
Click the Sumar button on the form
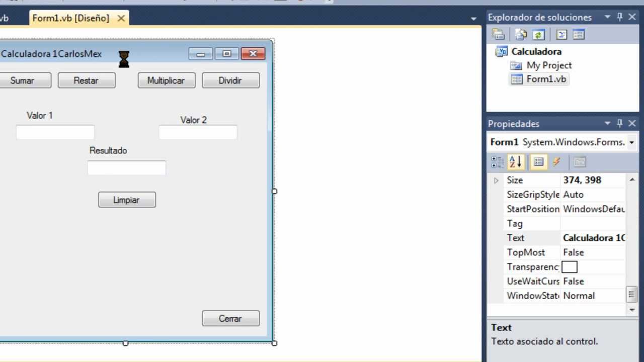pos(22,80)
